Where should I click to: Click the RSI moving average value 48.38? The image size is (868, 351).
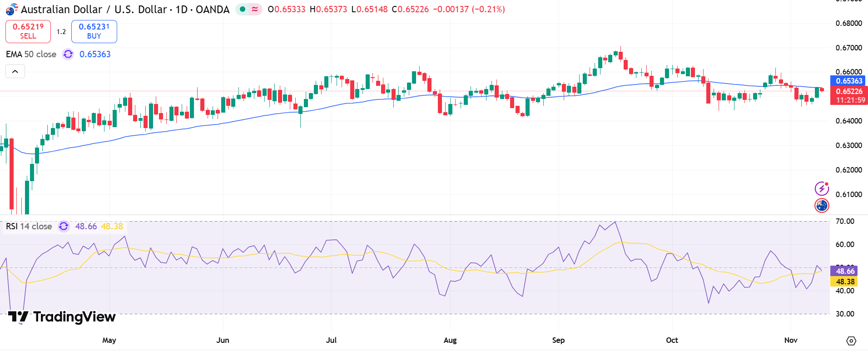112,226
